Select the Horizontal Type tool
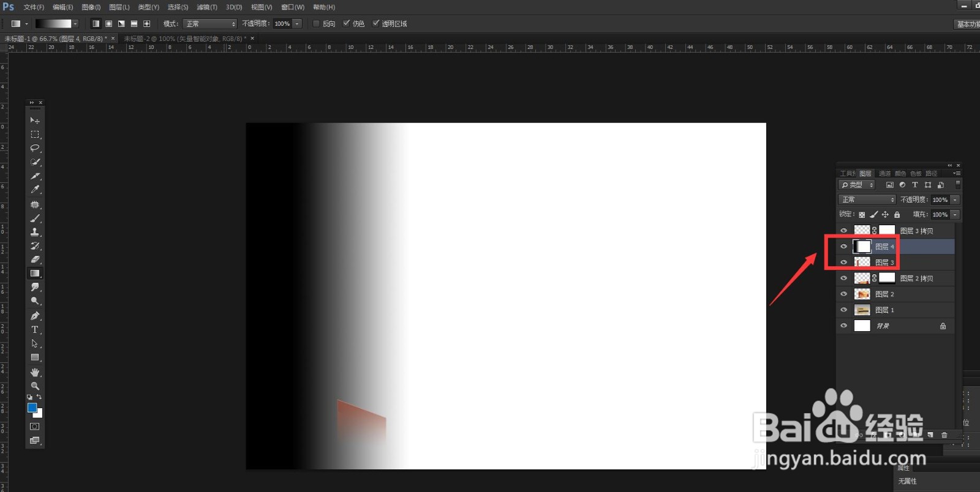Viewport: 980px width, 492px height. coord(35,330)
